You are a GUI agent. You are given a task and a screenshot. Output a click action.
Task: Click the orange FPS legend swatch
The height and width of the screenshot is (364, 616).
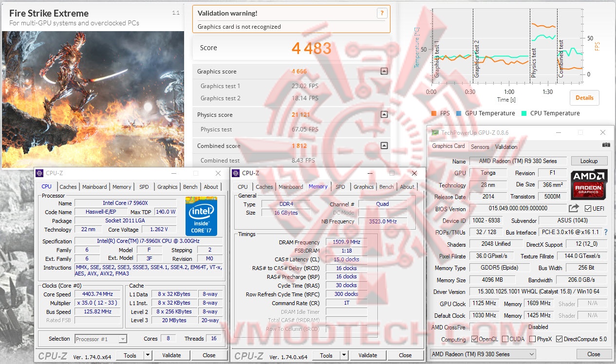pos(434,113)
